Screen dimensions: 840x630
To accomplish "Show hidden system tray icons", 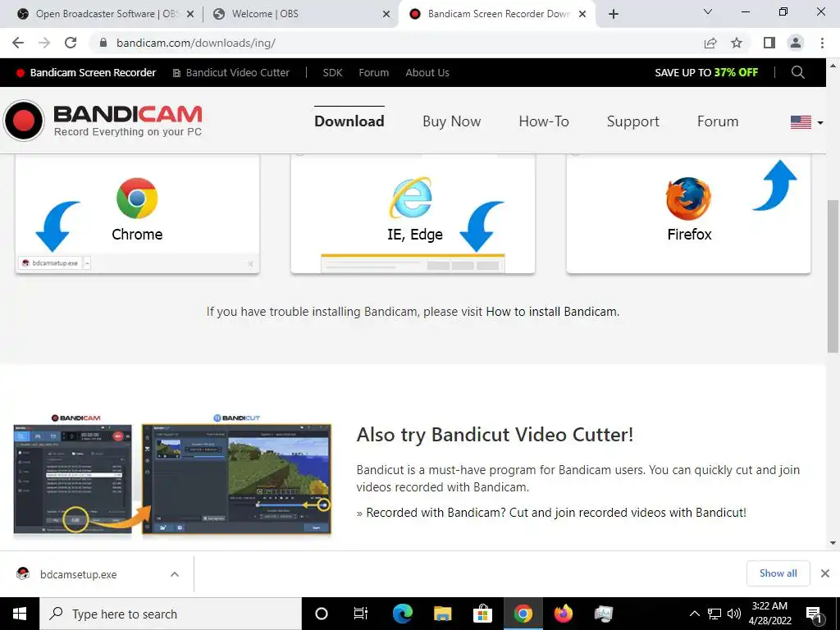I will click(x=694, y=614).
